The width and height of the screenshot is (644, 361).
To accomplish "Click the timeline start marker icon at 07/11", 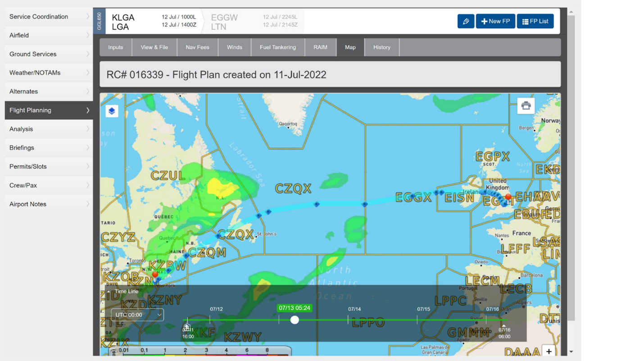I will point(187,327).
